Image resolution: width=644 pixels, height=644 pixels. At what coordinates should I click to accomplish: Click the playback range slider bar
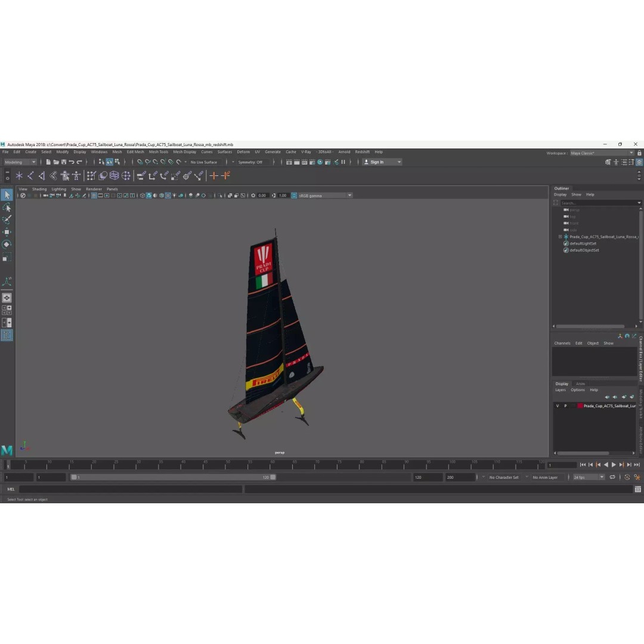[173, 477]
